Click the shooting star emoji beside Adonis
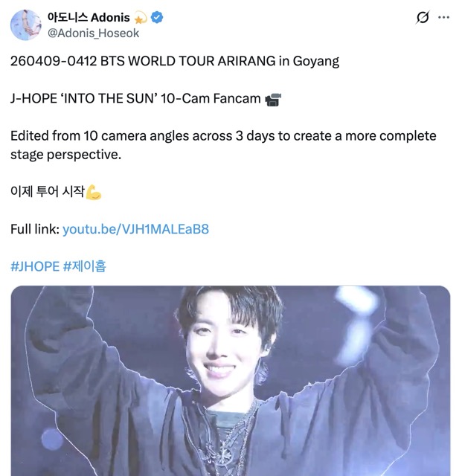 coord(140,18)
